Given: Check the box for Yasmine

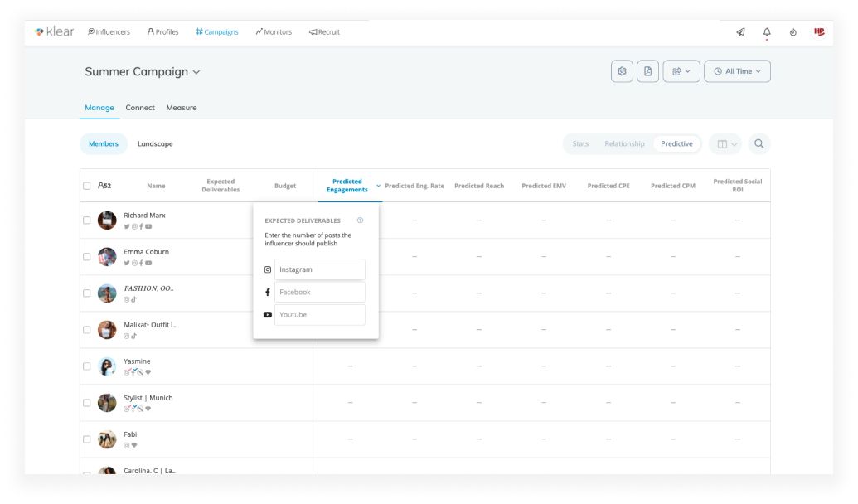Looking at the screenshot, I should coord(86,366).
